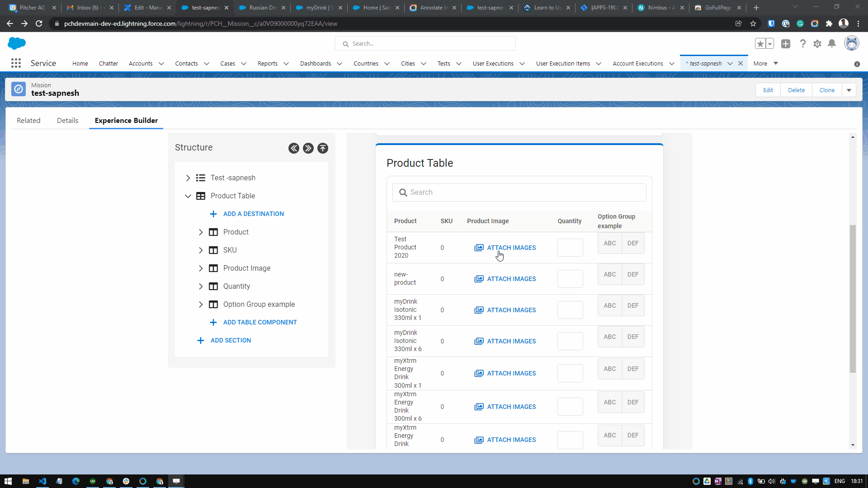Click the Product Table search field

point(519,192)
